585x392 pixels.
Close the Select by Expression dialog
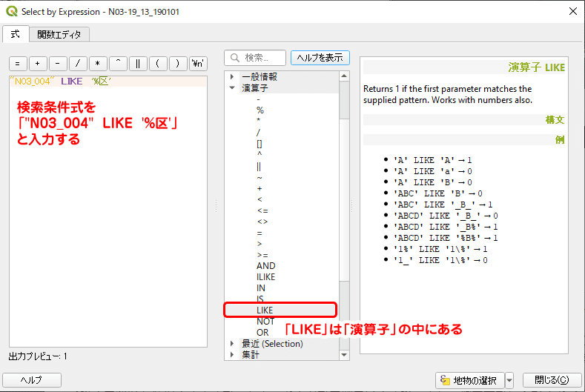[573, 12]
